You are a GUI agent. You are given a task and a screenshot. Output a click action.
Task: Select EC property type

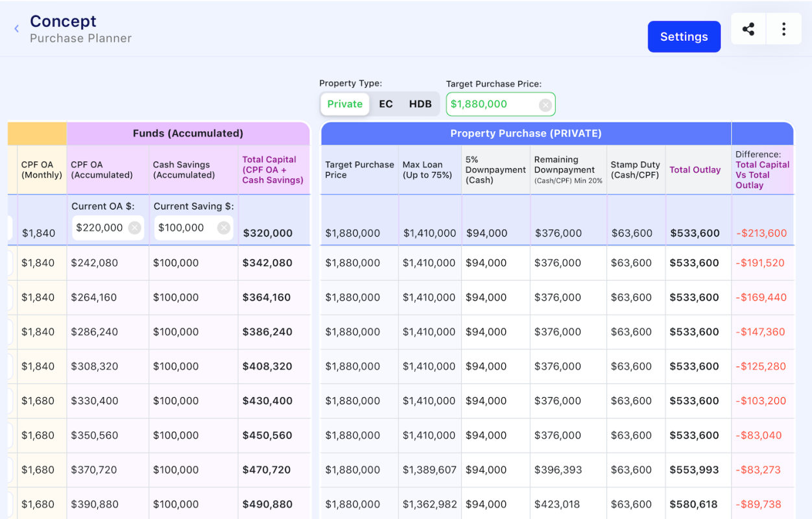coord(386,104)
